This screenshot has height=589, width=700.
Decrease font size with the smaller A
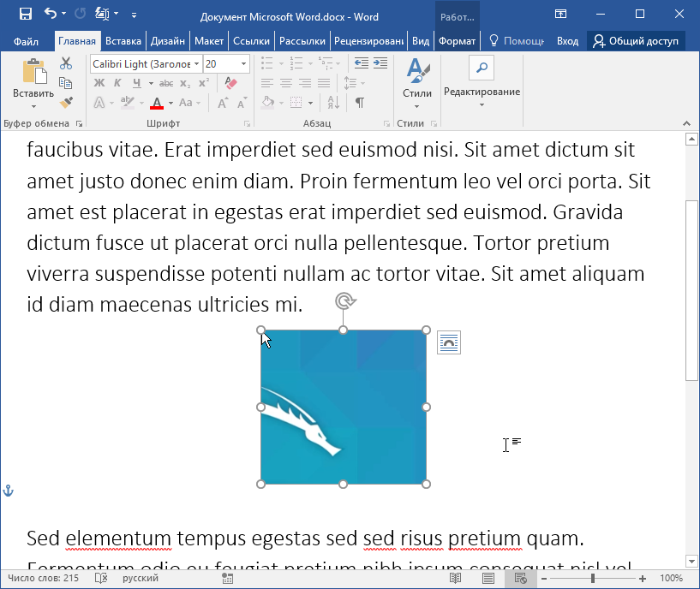tap(242, 103)
